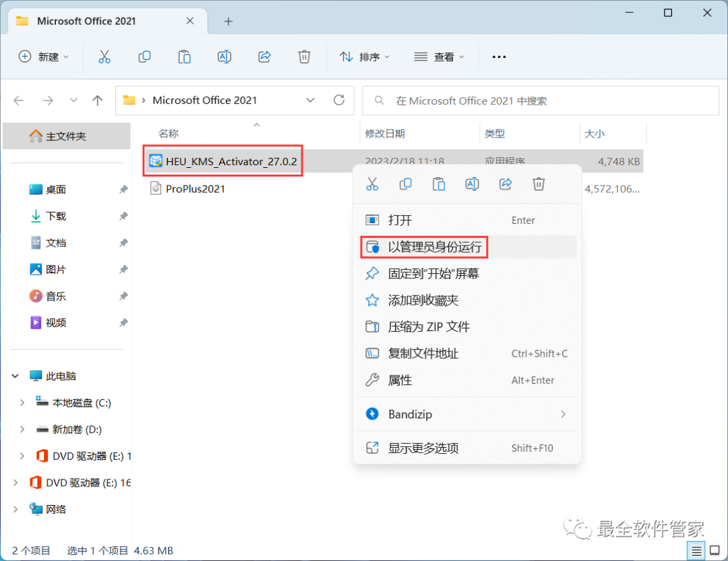
Task: Go back with the Back arrow
Action: 19,100
